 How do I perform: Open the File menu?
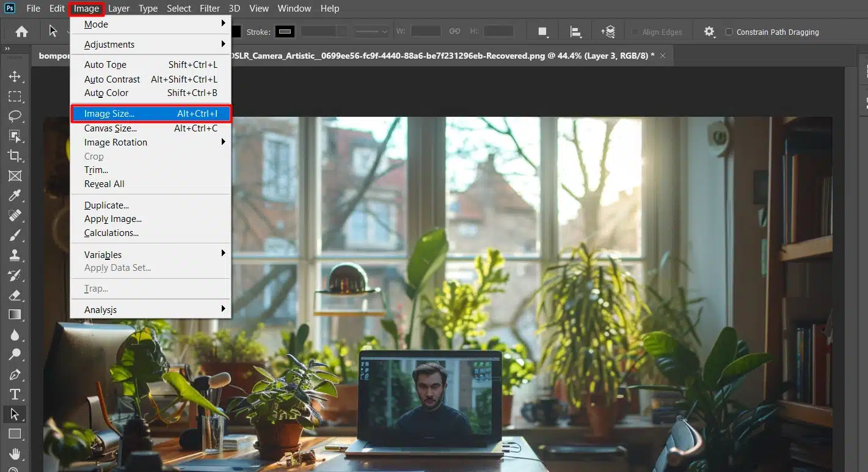point(33,9)
